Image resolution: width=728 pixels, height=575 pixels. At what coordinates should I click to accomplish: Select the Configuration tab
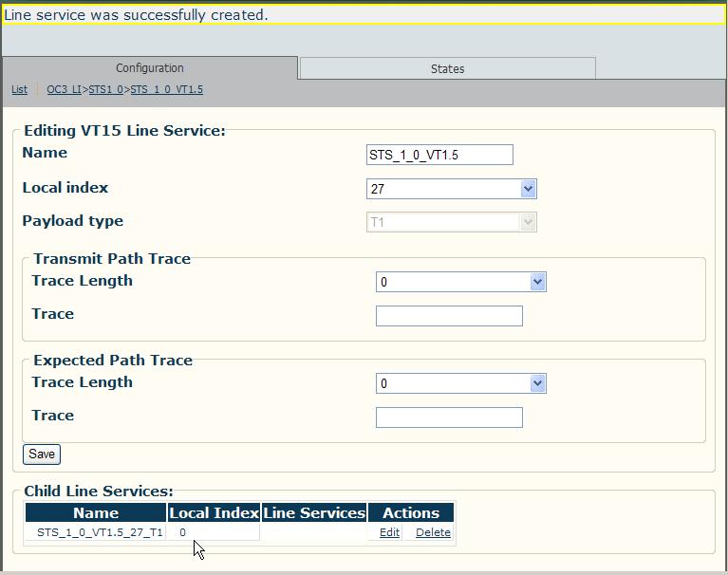pyautogui.click(x=150, y=67)
